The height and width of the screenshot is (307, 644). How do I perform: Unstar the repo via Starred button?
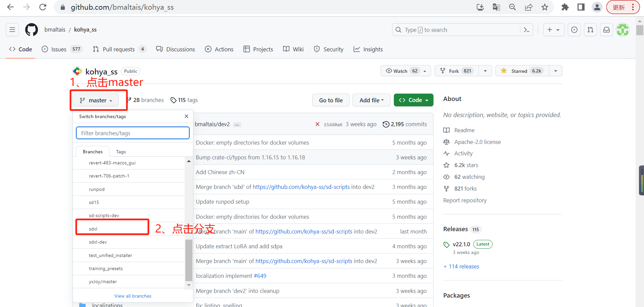point(522,71)
